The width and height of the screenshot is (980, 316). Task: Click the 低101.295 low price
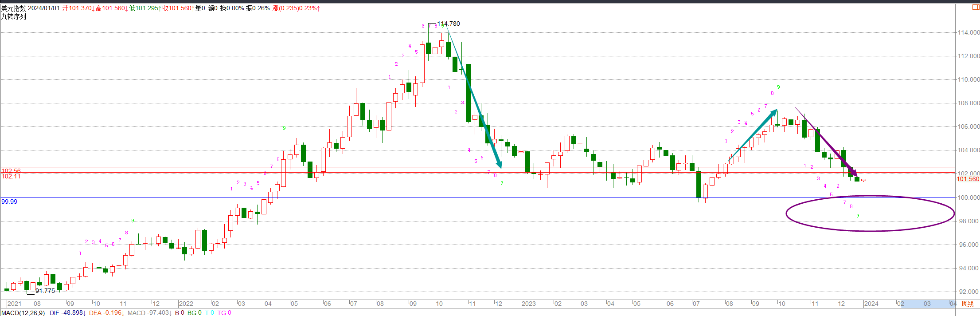[145, 8]
